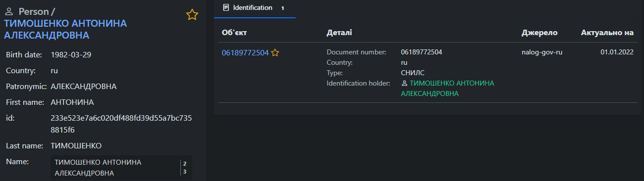The image size is (644, 181).
Task: Open the blue ТИМОШЕНКО АНТОНИНА АЛЕКСАНДРОВНА heading
Action: 65,29
